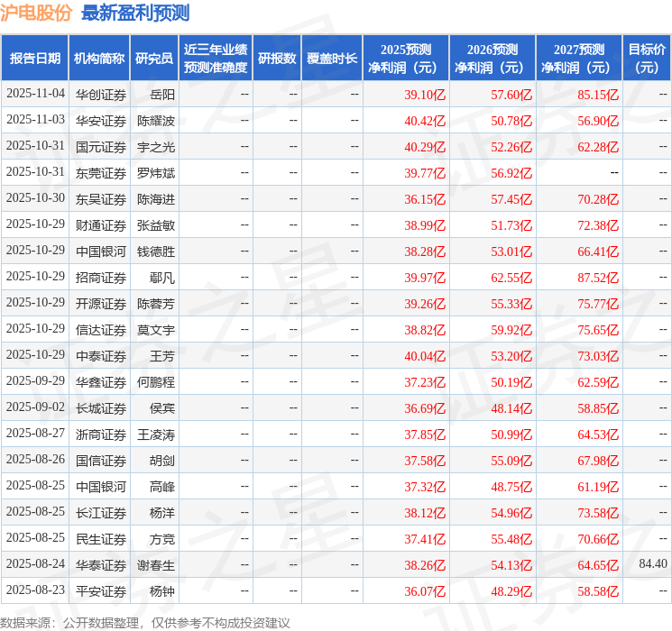Click the value 40.04亿
Screen dimensions: 672x631
425,356
